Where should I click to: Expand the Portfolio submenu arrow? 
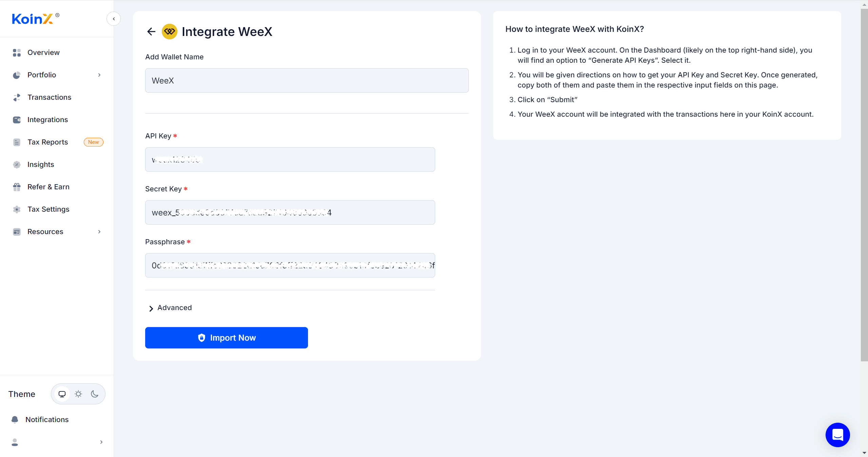point(99,75)
